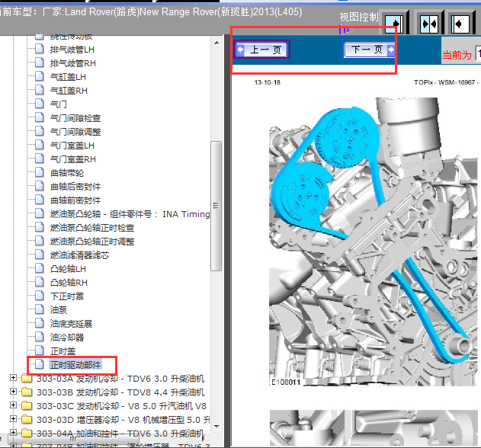Expand the 303-03A 发动机冷却 TDV6 folder
481x448 pixels.
tap(13, 378)
